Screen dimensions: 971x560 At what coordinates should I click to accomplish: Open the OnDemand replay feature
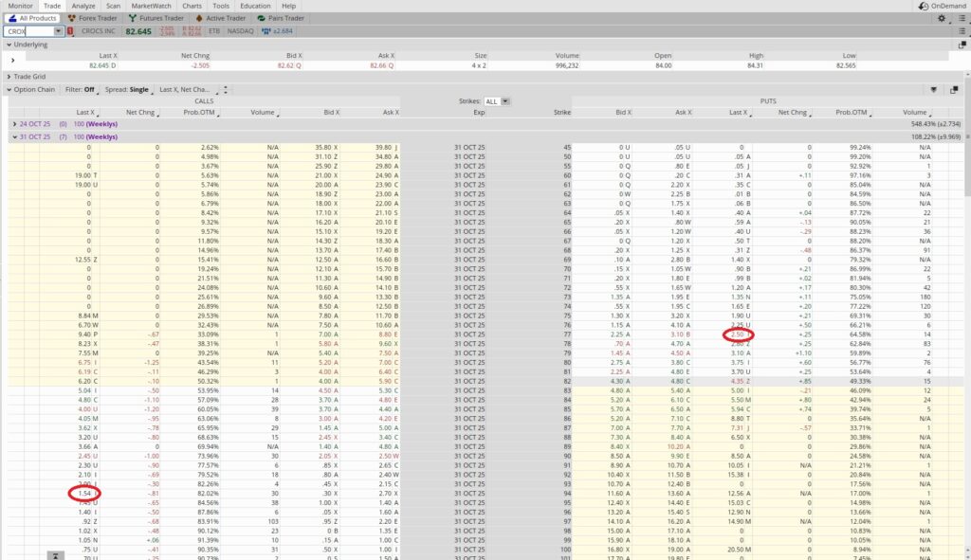click(942, 6)
